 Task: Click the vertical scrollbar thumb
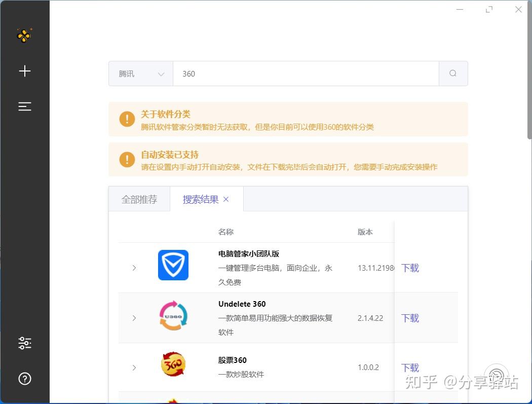[529, 69]
